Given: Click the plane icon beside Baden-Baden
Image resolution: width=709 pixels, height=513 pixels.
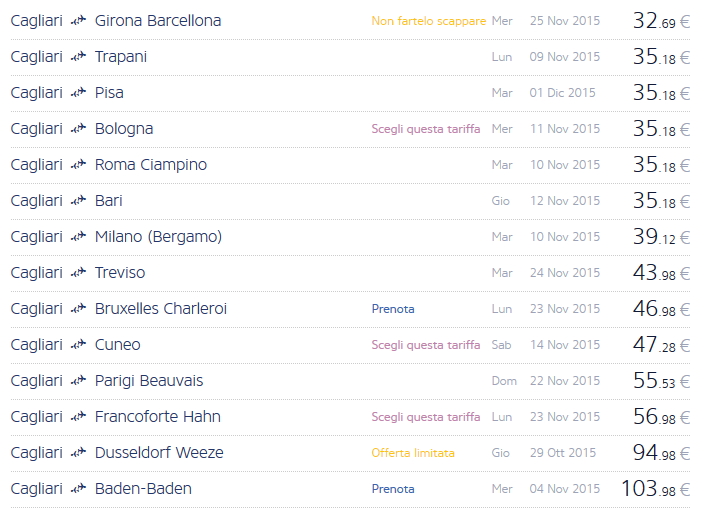Looking at the screenshot, I should pos(79,489).
